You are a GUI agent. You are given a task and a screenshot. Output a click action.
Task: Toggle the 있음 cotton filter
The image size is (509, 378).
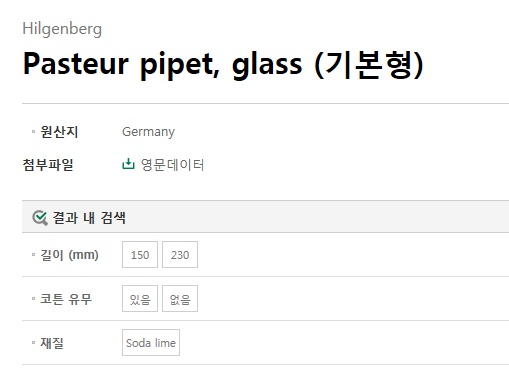pos(140,299)
